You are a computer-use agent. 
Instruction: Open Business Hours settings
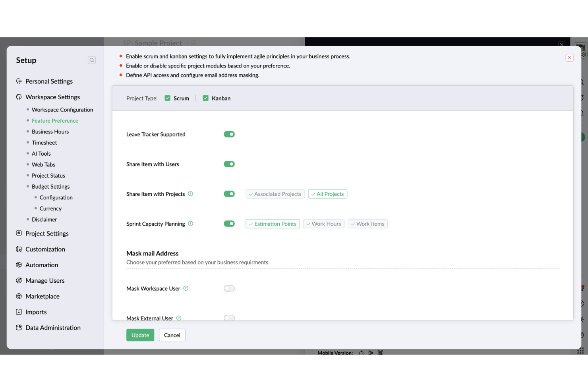[50, 131]
